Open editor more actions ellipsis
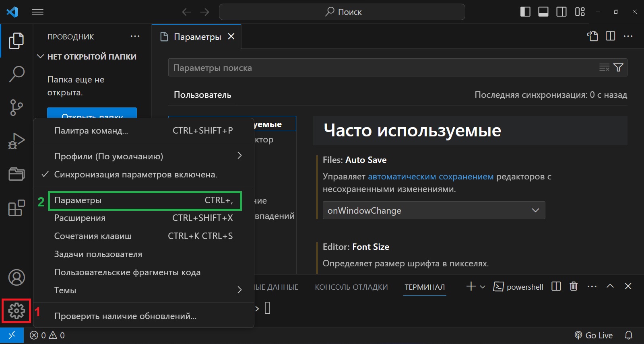 point(628,36)
